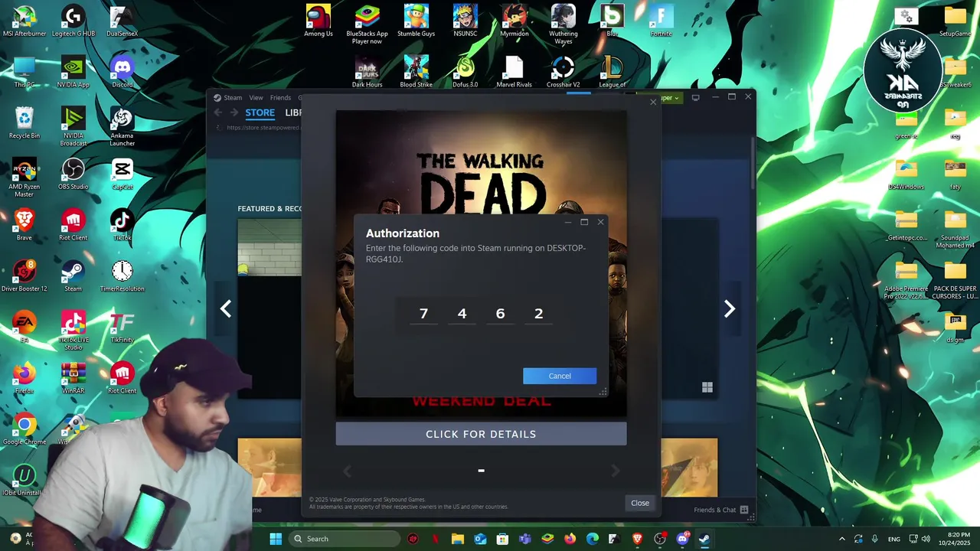
Task: Open Crosshair V2 desktop icon
Action: coord(563,73)
